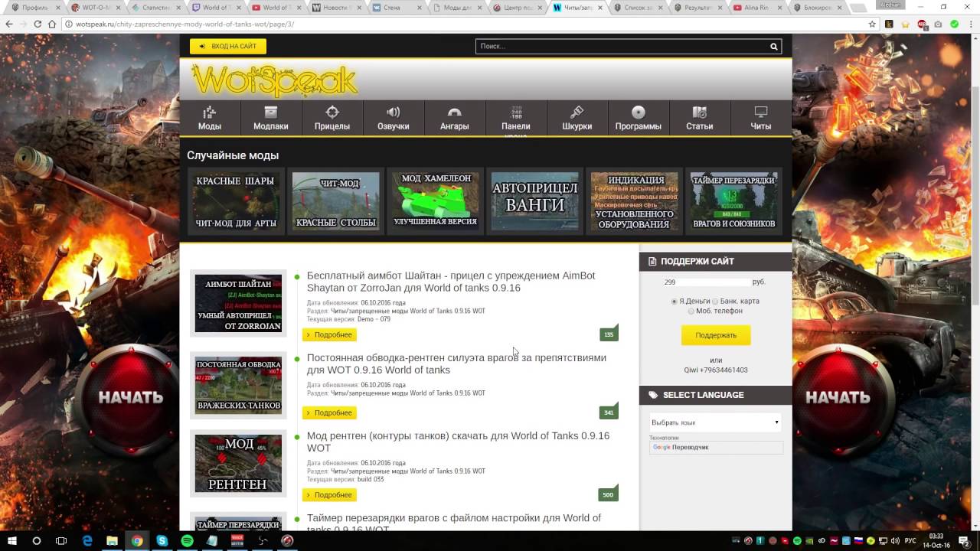Click the ВХОД НА САЙТ login button

228,47
